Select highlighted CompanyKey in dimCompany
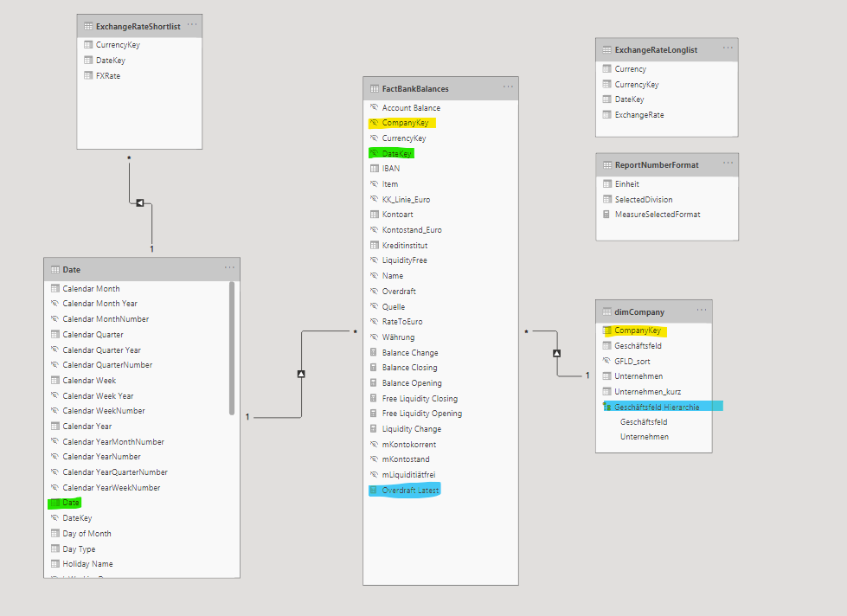The height and width of the screenshot is (616, 847). 638,330
